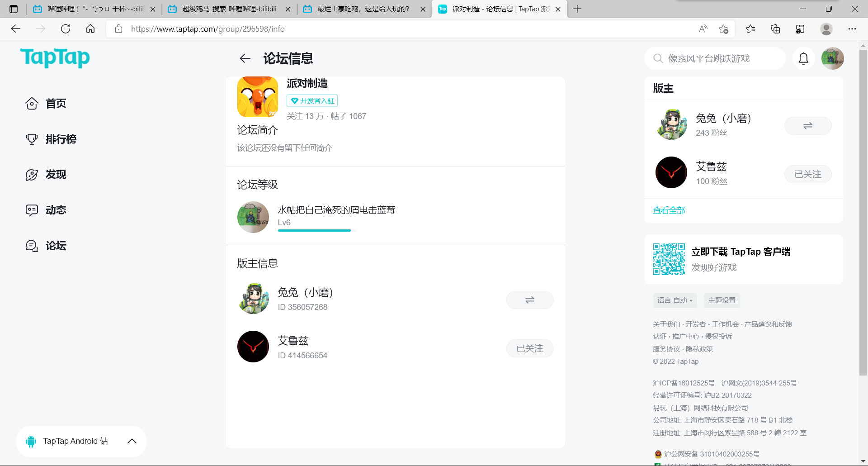Toggle mutual follow for 兔兔 in 版主信息
Image resolution: width=868 pixels, height=466 pixels.
(530, 300)
